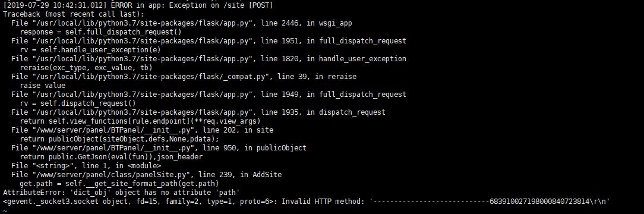Click the 'rv = self.handle_user_exception(e)' line
The image size is (644, 214).
pos(90,50)
